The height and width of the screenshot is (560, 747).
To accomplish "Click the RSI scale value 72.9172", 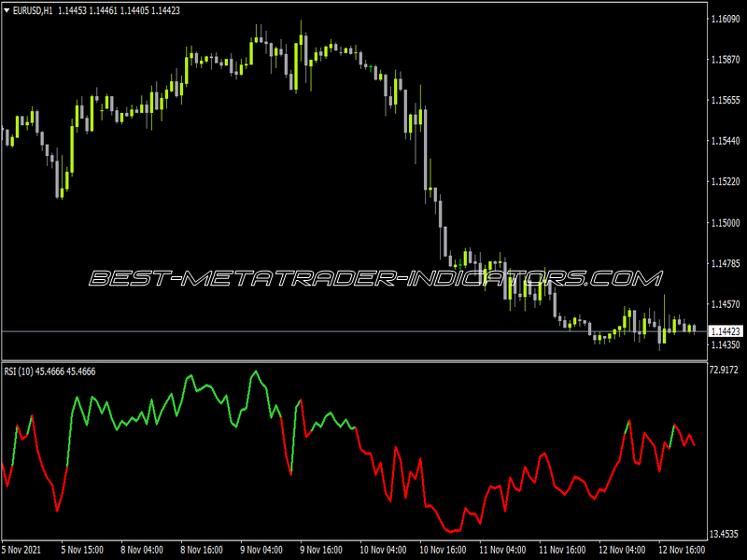I will click(724, 370).
